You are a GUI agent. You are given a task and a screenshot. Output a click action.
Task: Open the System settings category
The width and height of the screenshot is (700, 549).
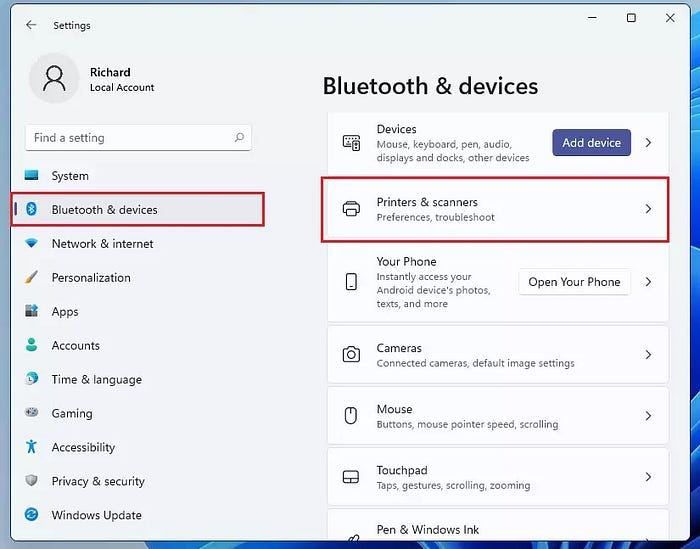pyautogui.click(x=138, y=175)
